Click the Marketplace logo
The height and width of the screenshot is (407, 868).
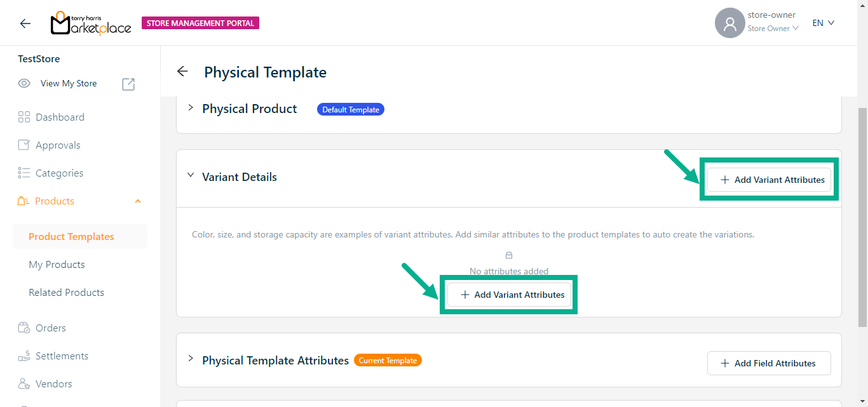coord(91,23)
